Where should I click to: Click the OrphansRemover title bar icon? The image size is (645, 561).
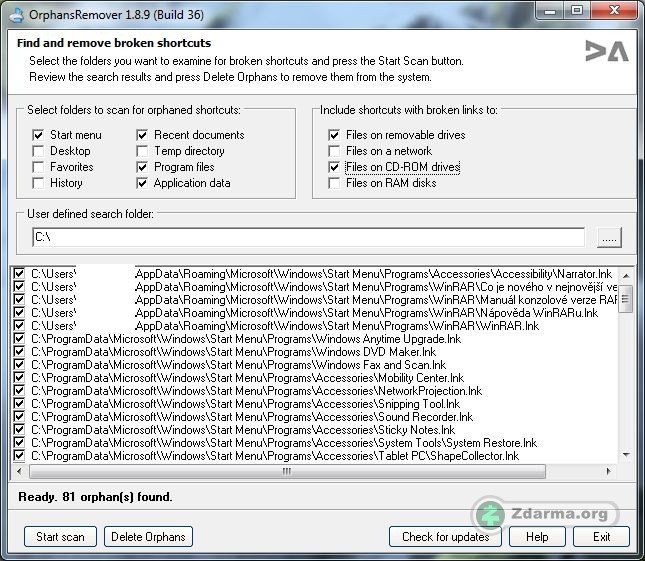17,15
